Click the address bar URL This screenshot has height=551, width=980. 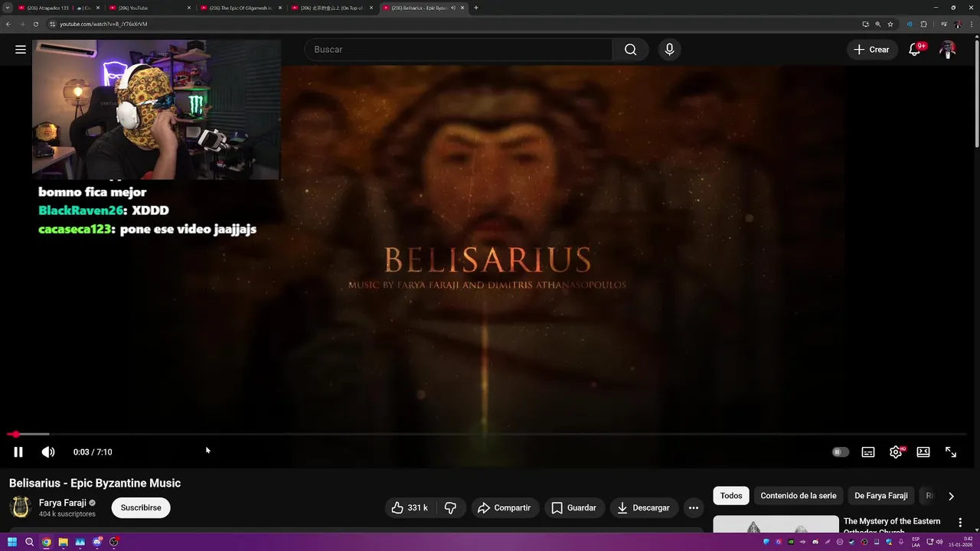(x=103, y=24)
